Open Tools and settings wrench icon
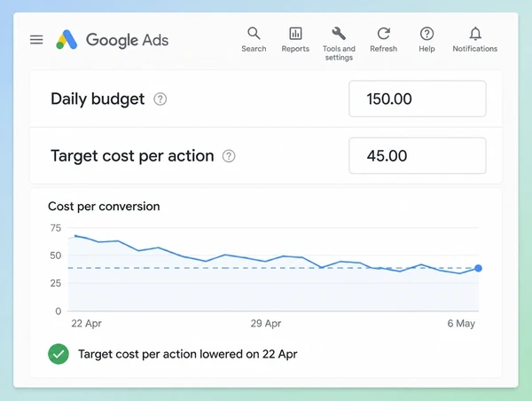Image resolution: width=532 pixels, height=401 pixels. pyautogui.click(x=339, y=34)
